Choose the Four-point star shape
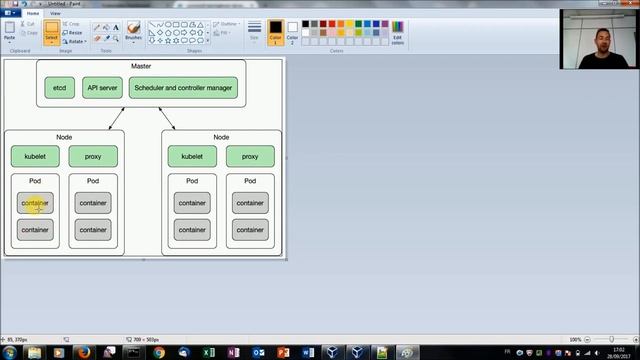This screenshot has height=360, width=640. coord(160,40)
